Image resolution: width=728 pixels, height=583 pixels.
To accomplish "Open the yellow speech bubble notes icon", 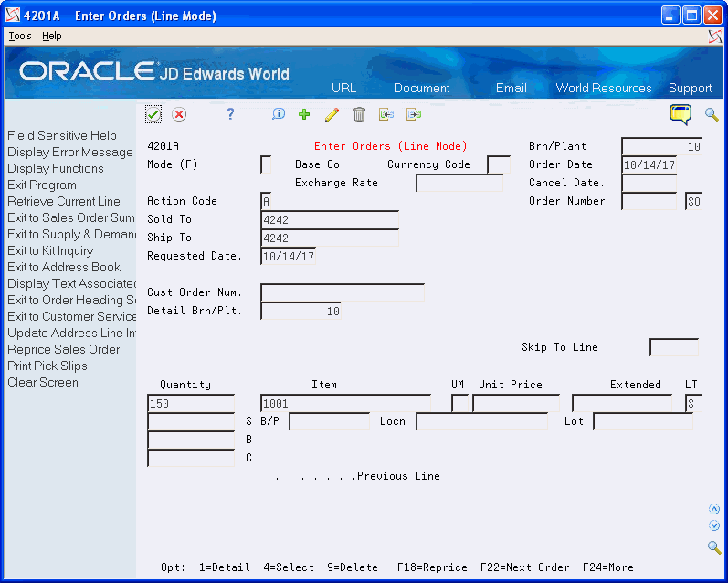I will pyautogui.click(x=681, y=114).
